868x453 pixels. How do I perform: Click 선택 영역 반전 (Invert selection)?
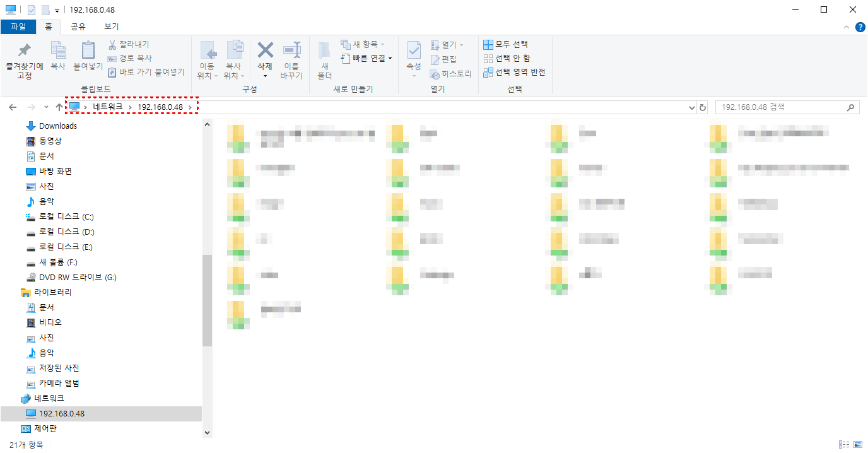514,72
